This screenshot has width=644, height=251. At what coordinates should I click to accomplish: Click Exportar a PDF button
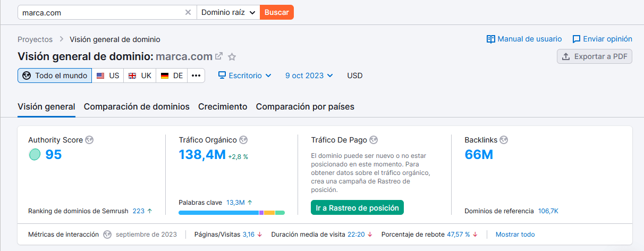(595, 56)
